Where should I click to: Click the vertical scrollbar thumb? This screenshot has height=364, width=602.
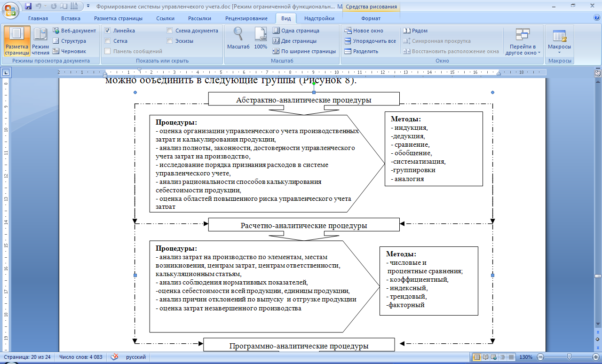(598, 277)
